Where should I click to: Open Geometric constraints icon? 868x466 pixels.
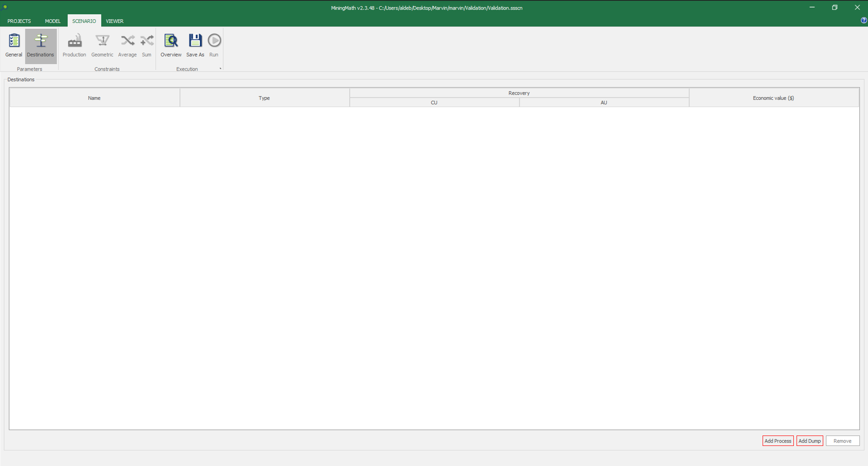(x=102, y=45)
